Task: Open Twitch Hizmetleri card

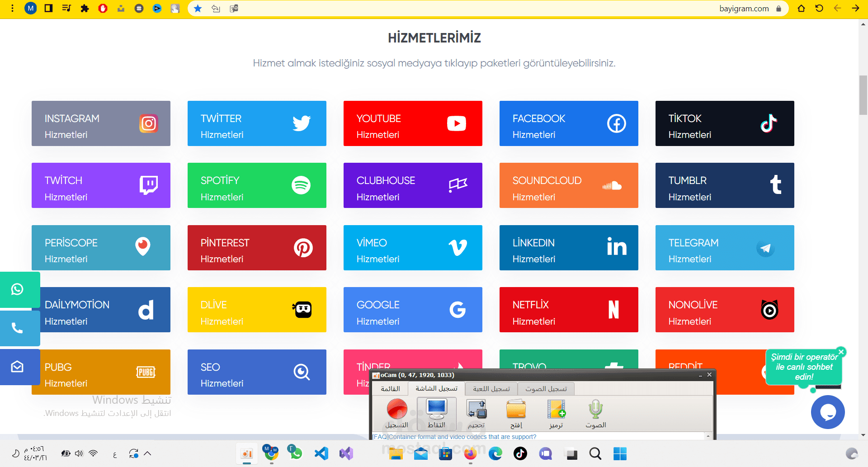Action: click(101, 185)
